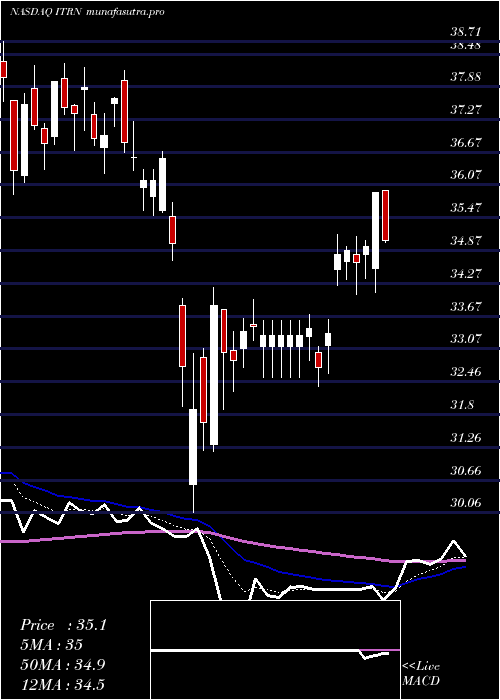Screen dimensions: 500x700
Task: Select the 34.87 price axis label
Action: (x=465, y=241)
